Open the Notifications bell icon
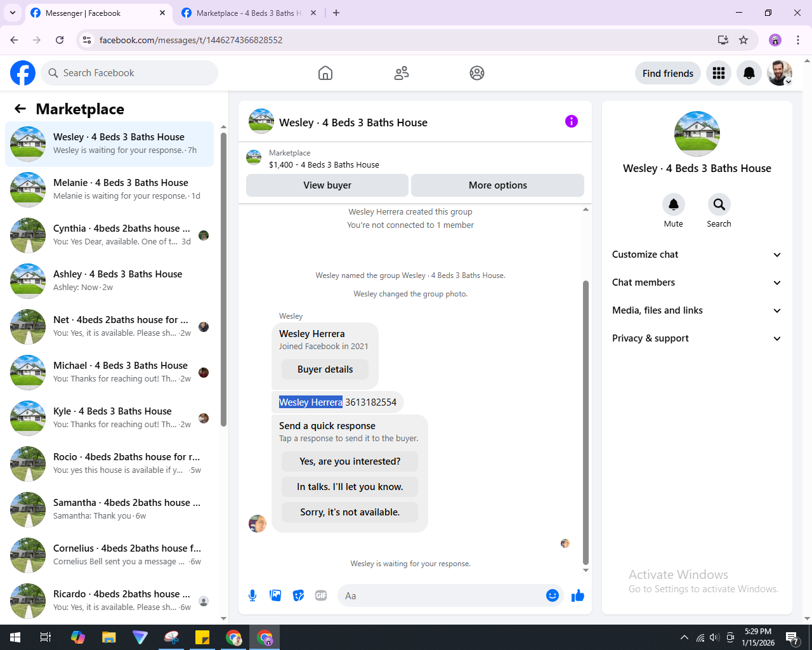The height and width of the screenshot is (650, 812). (749, 73)
